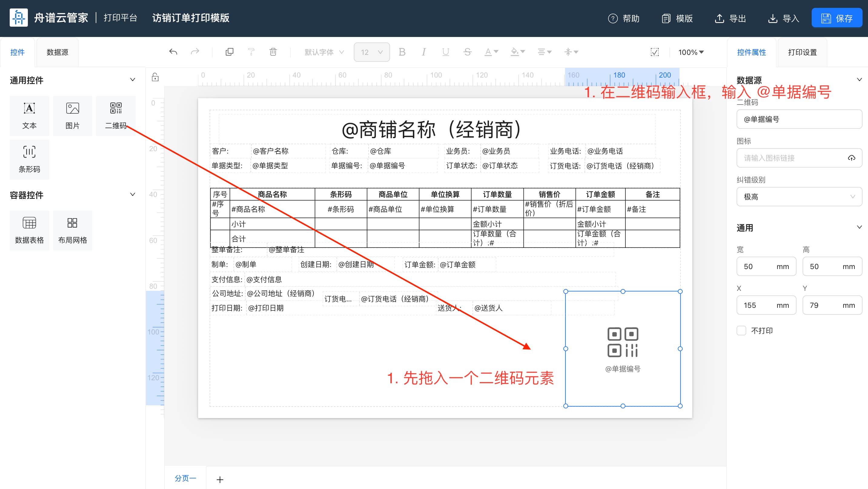Image resolution: width=868 pixels, height=489 pixels.
Task: Open the font size 12 dropdown
Action: [x=372, y=52]
